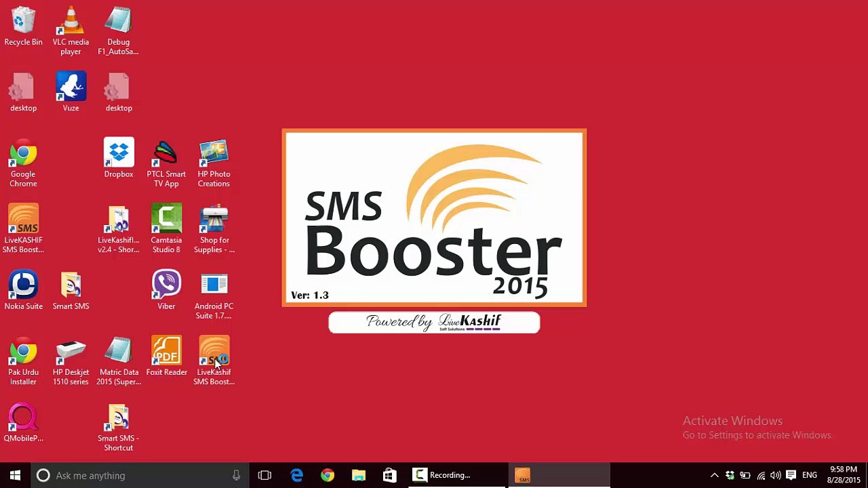Launch the Viber desktop shortcut

tap(166, 291)
